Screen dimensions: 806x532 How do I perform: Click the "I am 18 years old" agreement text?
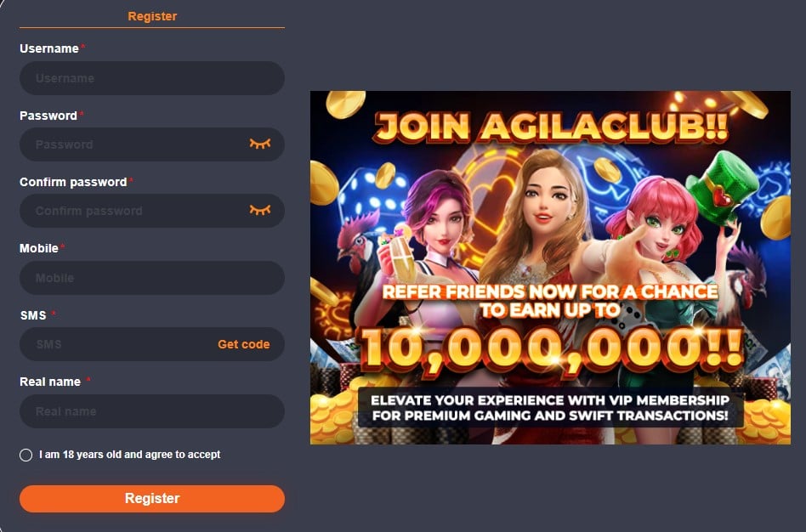click(130, 455)
